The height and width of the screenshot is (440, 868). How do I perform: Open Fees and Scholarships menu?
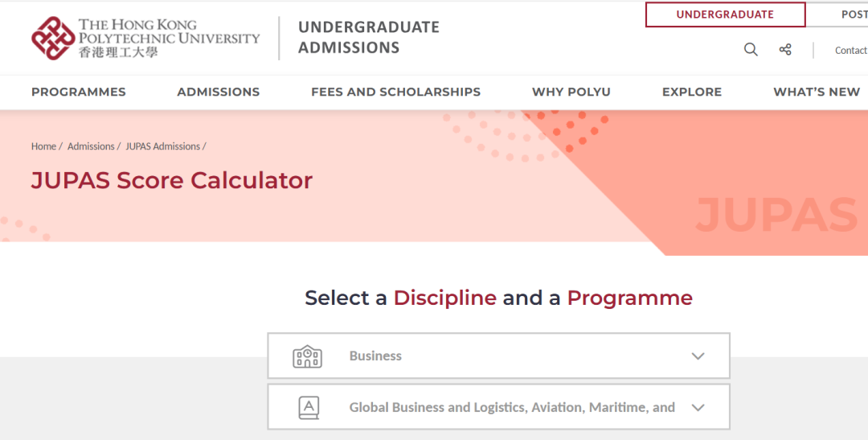[x=395, y=92]
